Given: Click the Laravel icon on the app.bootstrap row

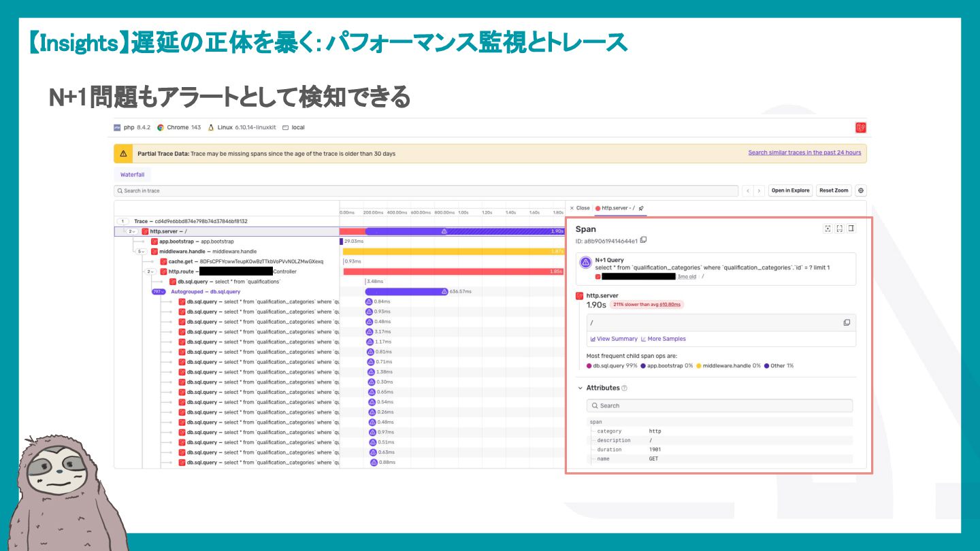Looking at the screenshot, I should (x=154, y=241).
